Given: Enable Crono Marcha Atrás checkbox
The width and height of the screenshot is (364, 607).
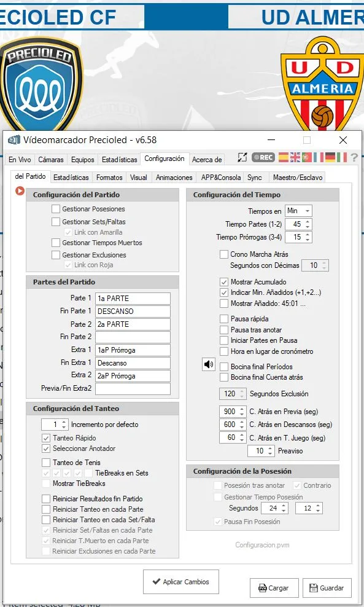Looking at the screenshot, I should pyautogui.click(x=224, y=254).
